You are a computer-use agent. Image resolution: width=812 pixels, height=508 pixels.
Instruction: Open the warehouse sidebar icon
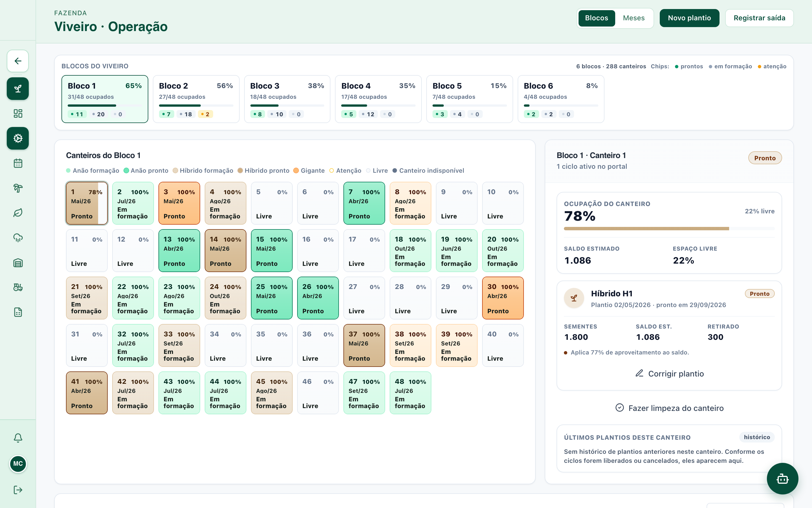point(18,263)
